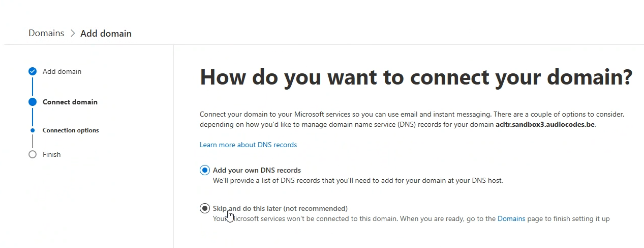Open the Domains breadcrumb link at top
Image resolution: width=644 pixels, height=248 pixels.
click(46, 33)
